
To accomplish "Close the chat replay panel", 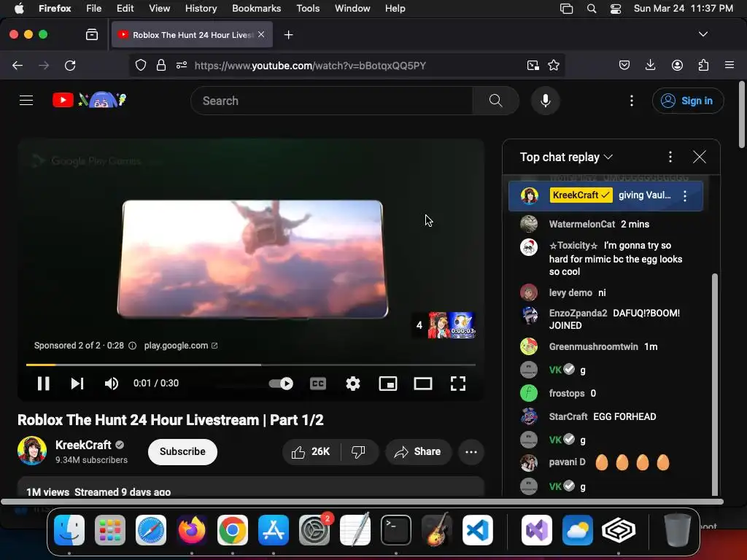I will (x=700, y=157).
